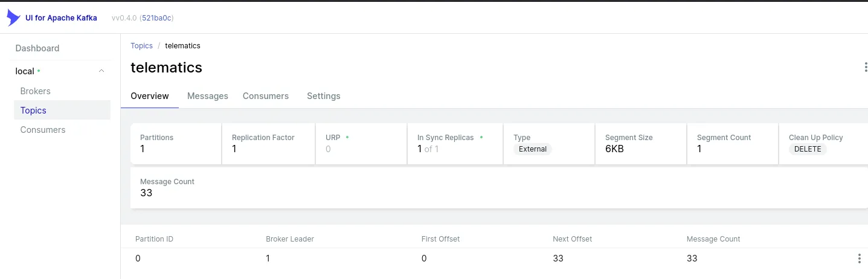The image size is (868, 279).
Task: Open Dashboard in the sidebar
Action: 37,48
